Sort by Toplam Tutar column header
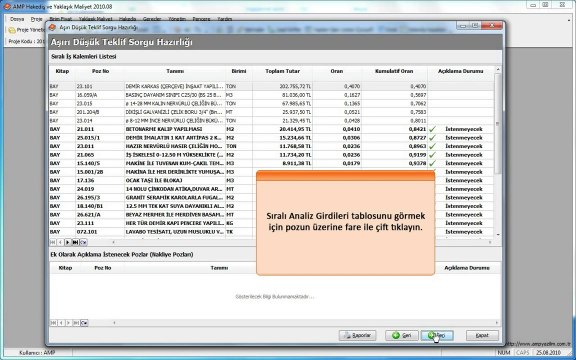This screenshot has height=360, width=576. 282,71
